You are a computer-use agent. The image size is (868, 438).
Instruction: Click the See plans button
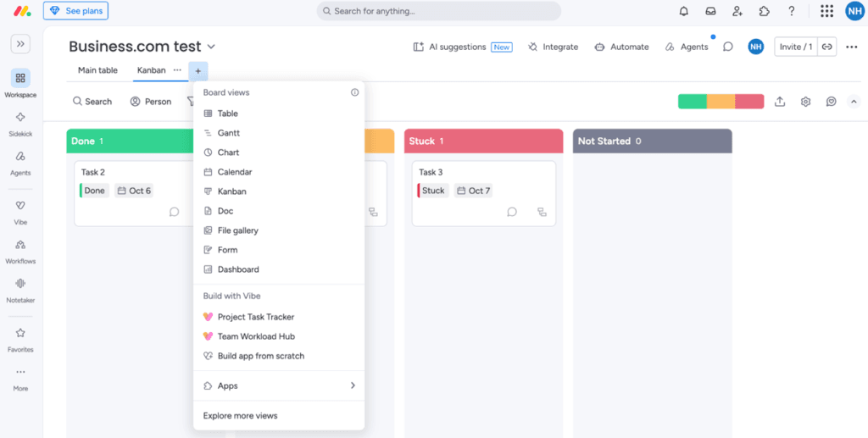pos(75,10)
